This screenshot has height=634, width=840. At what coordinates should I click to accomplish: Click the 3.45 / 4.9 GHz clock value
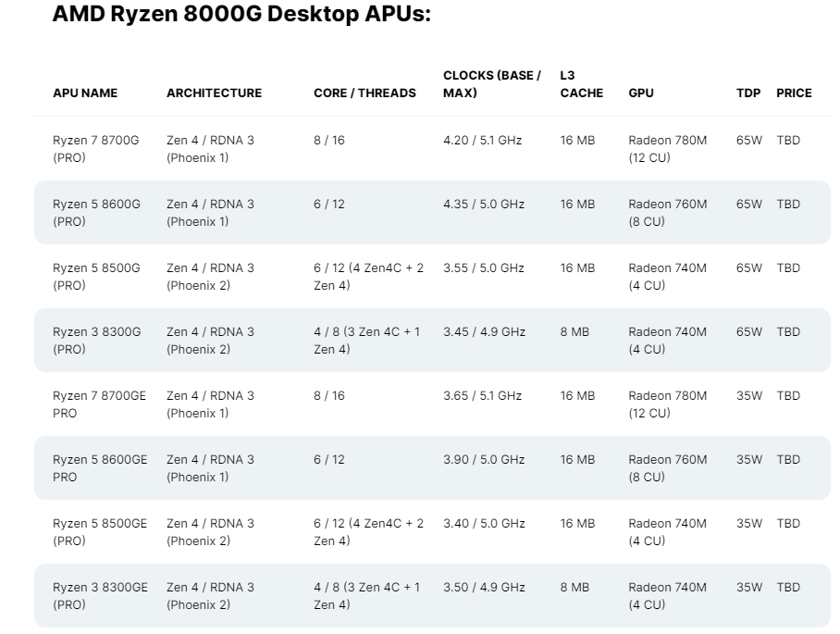click(x=484, y=331)
